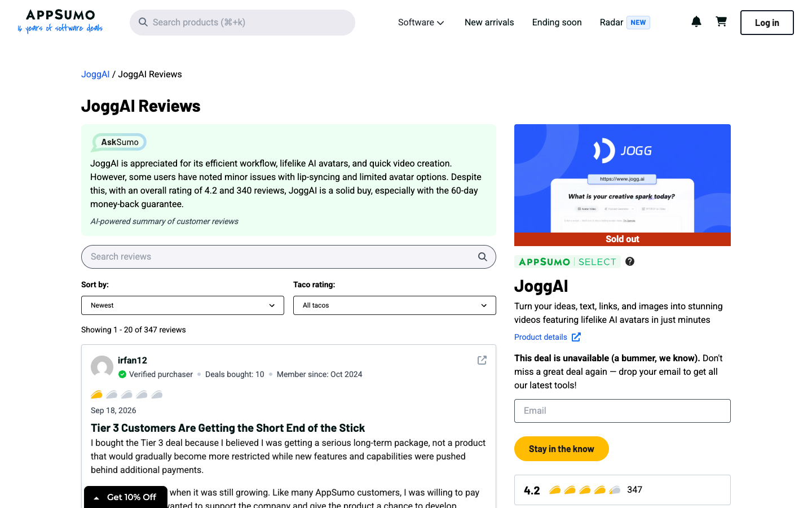
Task: Click the search reviews magnifier icon
Action: (483, 257)
